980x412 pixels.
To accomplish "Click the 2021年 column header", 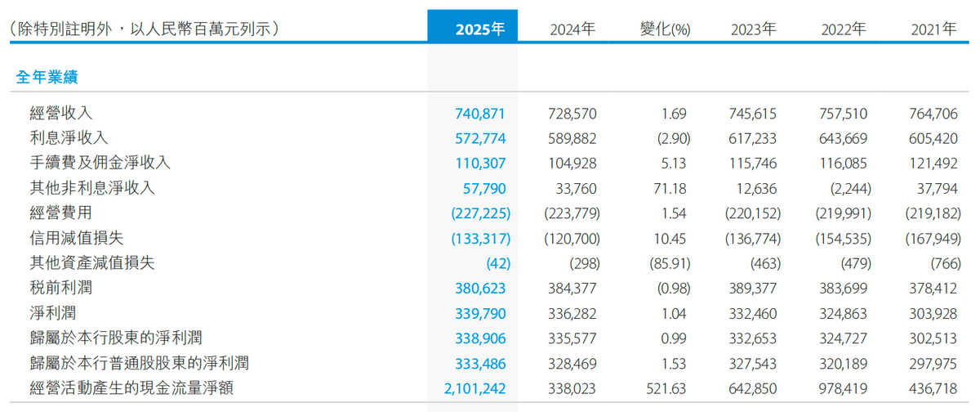I will pyautogui.click(x=933, y=29).
